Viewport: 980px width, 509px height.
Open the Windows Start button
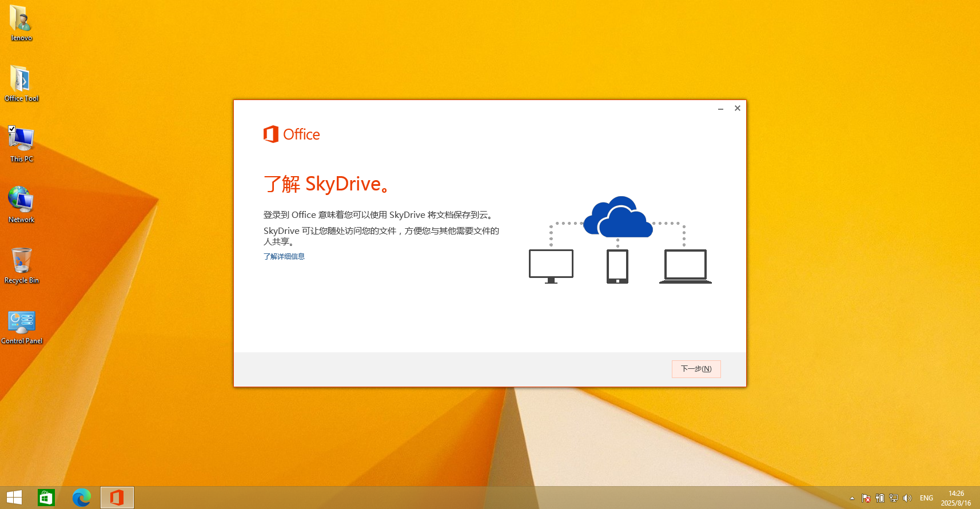click(x=14, y=498)
